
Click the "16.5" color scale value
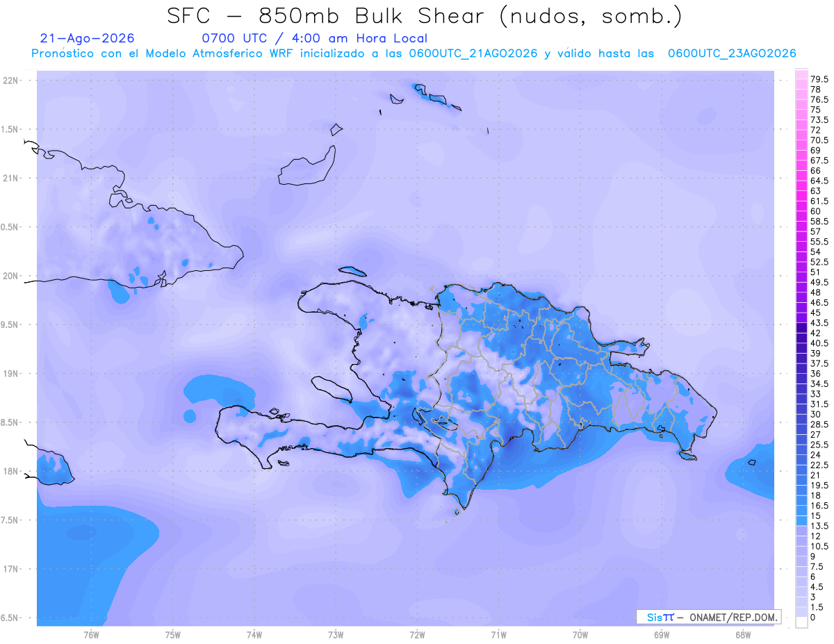click(x=819, y=505)
